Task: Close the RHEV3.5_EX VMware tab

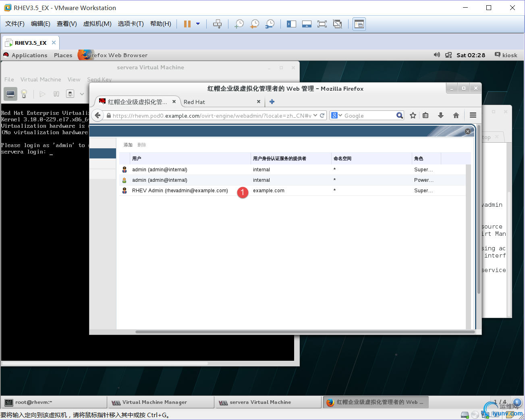Action: pos(54,42)
